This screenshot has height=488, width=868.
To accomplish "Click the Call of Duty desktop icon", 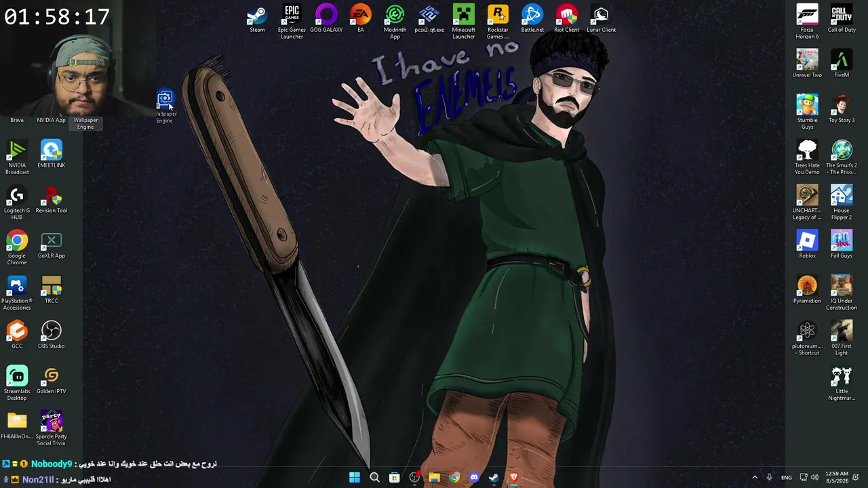I will point(842,19).
